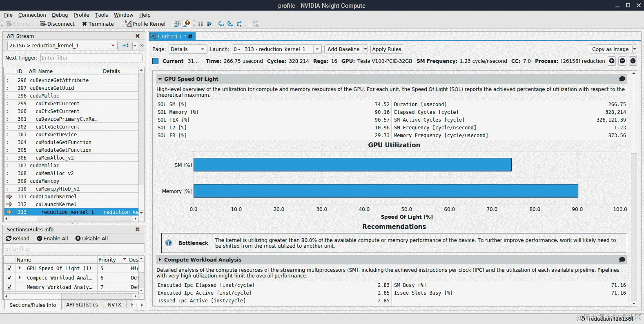Open the Add Baseline dropdown arrow
The width and height of the screenshot is (644, 324).
(x=365, y=49)
